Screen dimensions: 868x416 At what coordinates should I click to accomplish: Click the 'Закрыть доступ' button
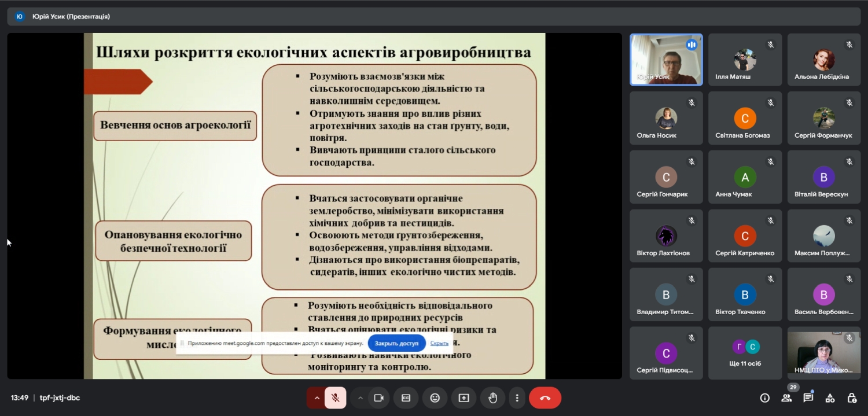[x=396, y=343]
